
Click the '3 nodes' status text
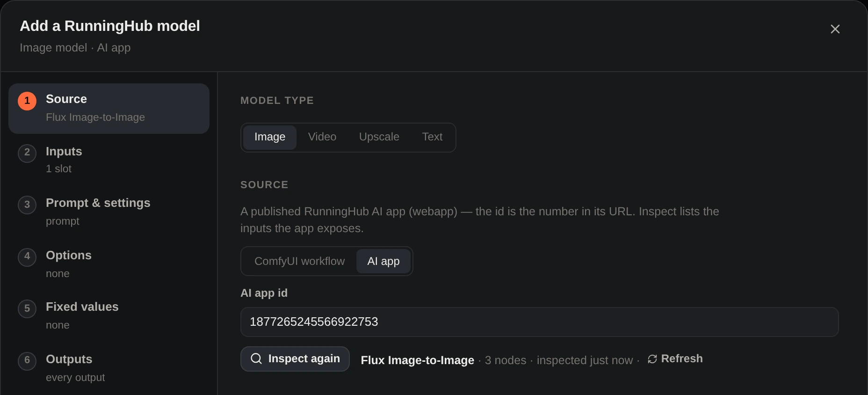coord(506,360)
